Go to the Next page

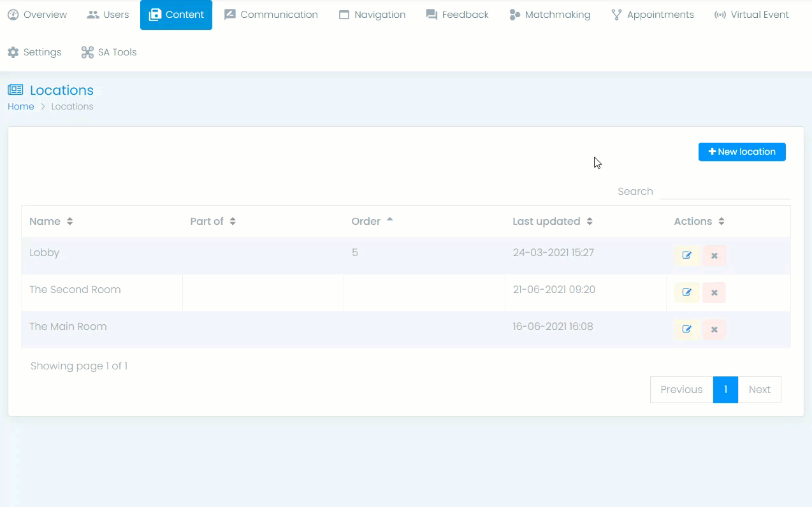point(760,390)
